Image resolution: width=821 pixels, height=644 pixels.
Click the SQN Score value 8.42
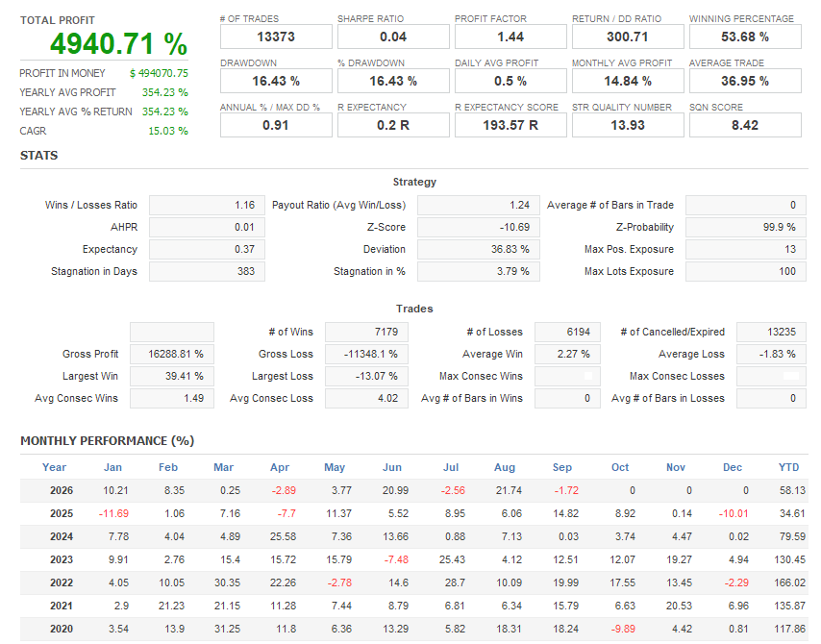pos(745,125)
